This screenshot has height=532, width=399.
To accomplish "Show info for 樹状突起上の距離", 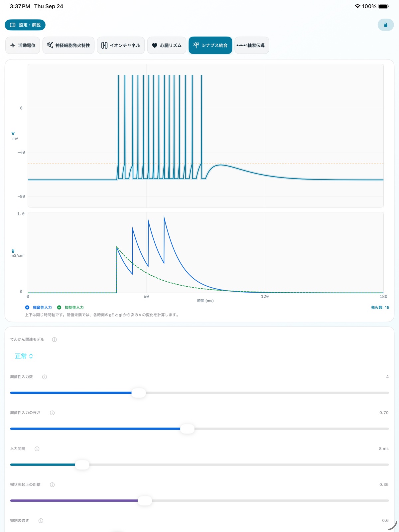I will 52,484.
